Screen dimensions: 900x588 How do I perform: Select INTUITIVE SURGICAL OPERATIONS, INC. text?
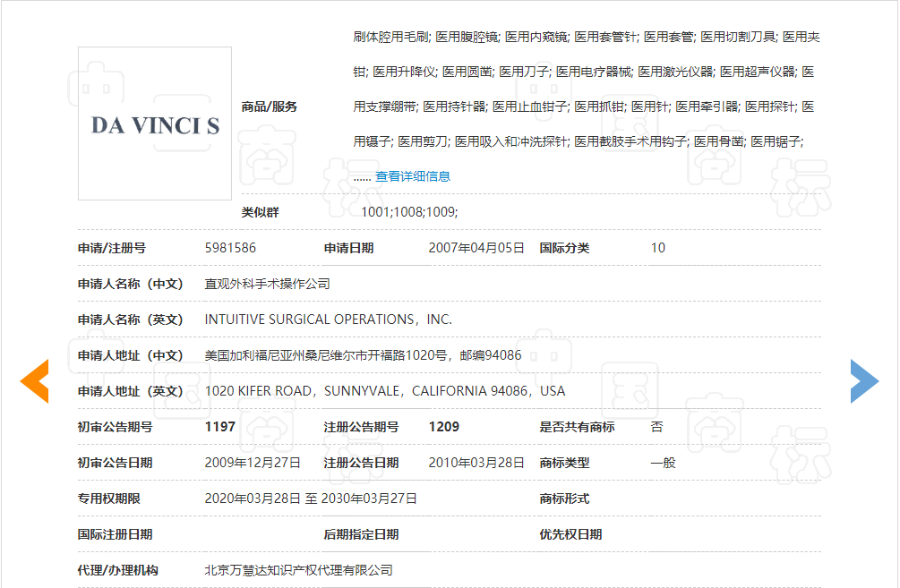329,320
